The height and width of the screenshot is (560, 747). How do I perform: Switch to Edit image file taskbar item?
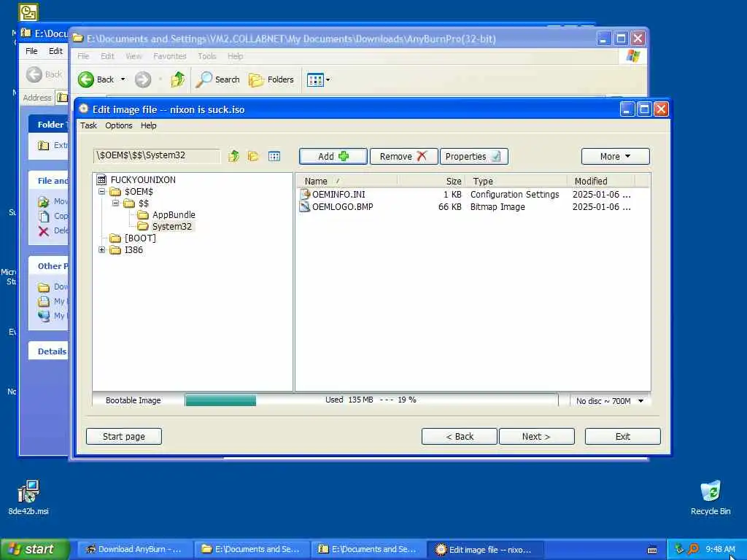coord(484,550)
